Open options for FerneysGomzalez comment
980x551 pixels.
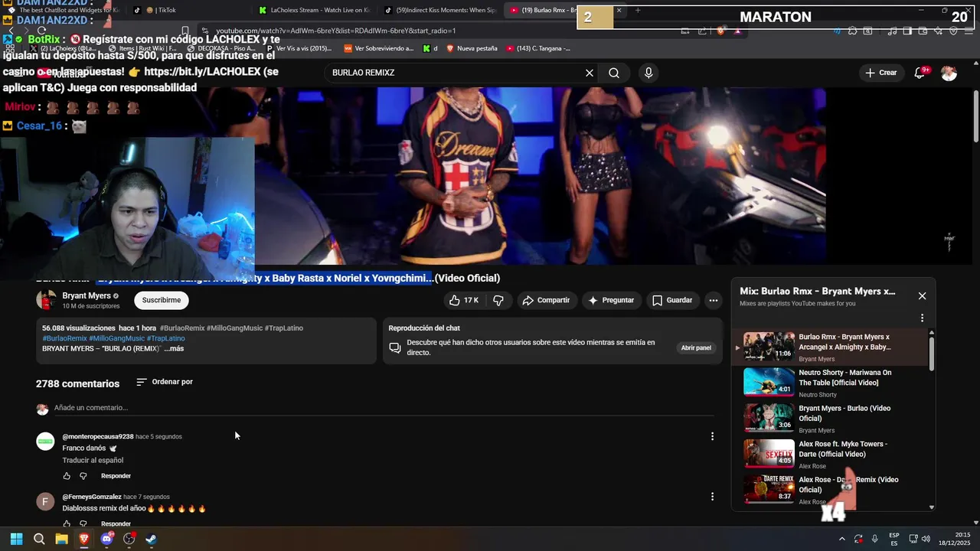(x=712, y=497)
